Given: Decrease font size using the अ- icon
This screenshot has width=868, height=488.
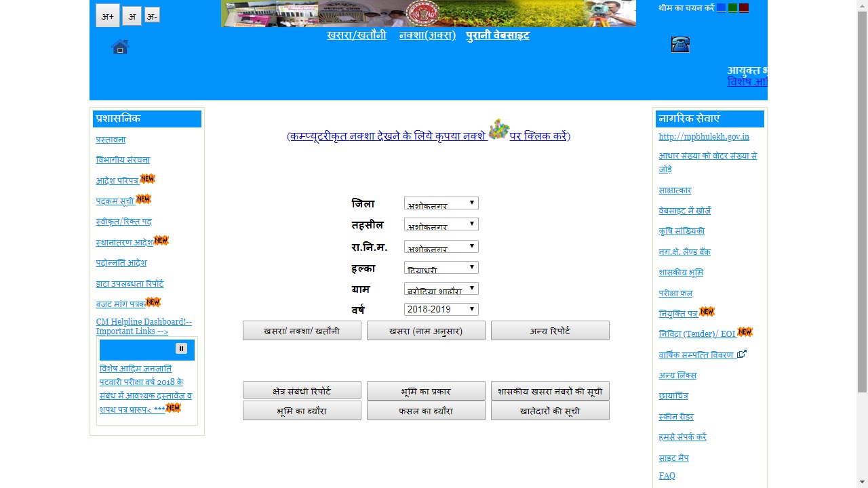Looking at the screenshot, I should point(152,16).
